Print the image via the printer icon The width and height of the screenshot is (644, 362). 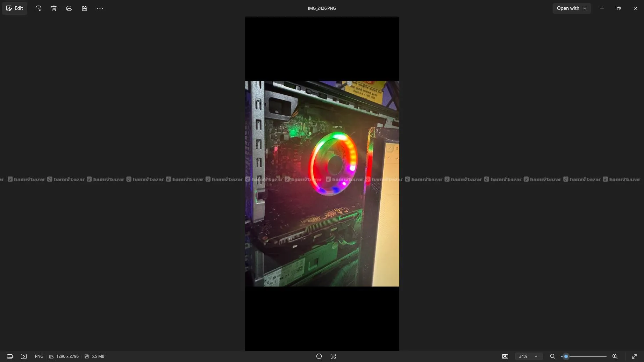(x=69, y=8)
